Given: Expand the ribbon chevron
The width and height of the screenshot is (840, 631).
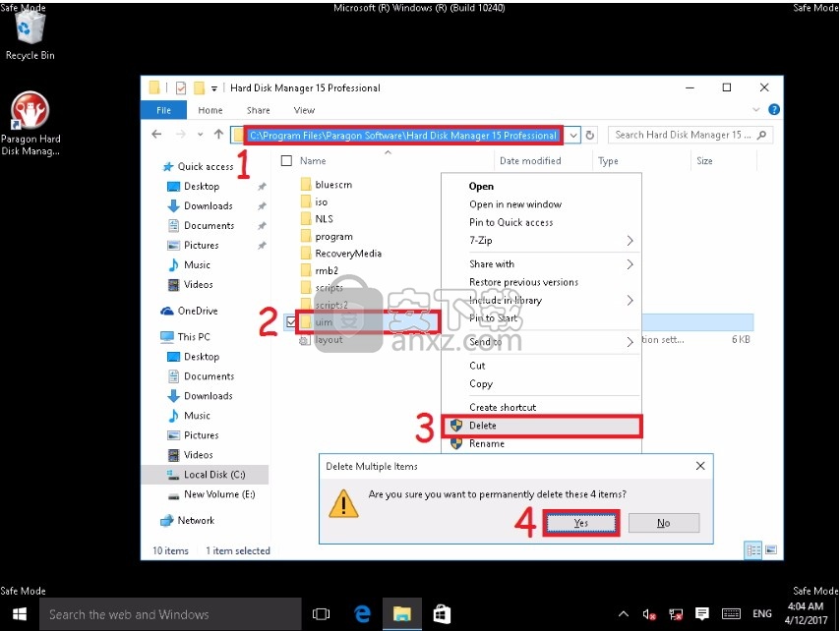Looking at the screenshot, I should tap(755, 110).
